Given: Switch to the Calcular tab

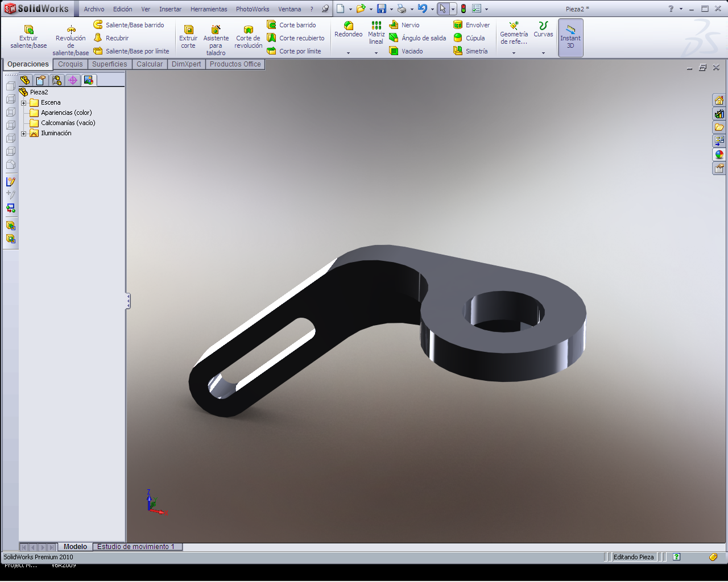Looking at the screenshot, I should click(150, 64).
